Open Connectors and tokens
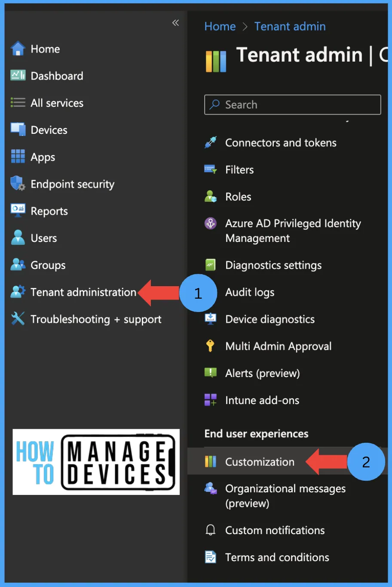 click(x=281, y=142)
